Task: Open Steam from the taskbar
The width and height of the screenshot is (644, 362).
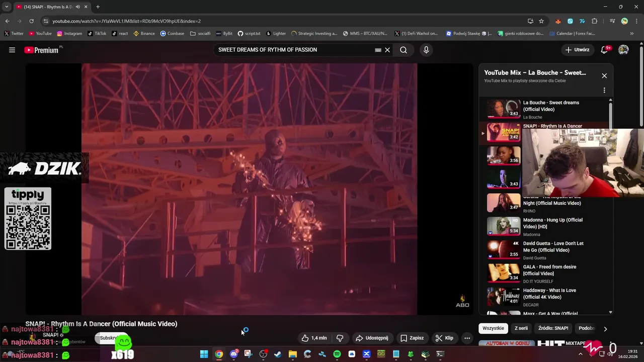Action: [278, 354]
